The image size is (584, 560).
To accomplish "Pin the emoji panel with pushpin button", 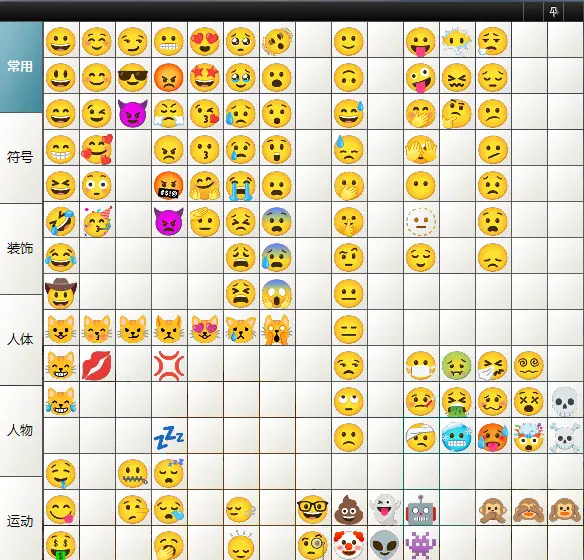I will [x=553, y=12].
